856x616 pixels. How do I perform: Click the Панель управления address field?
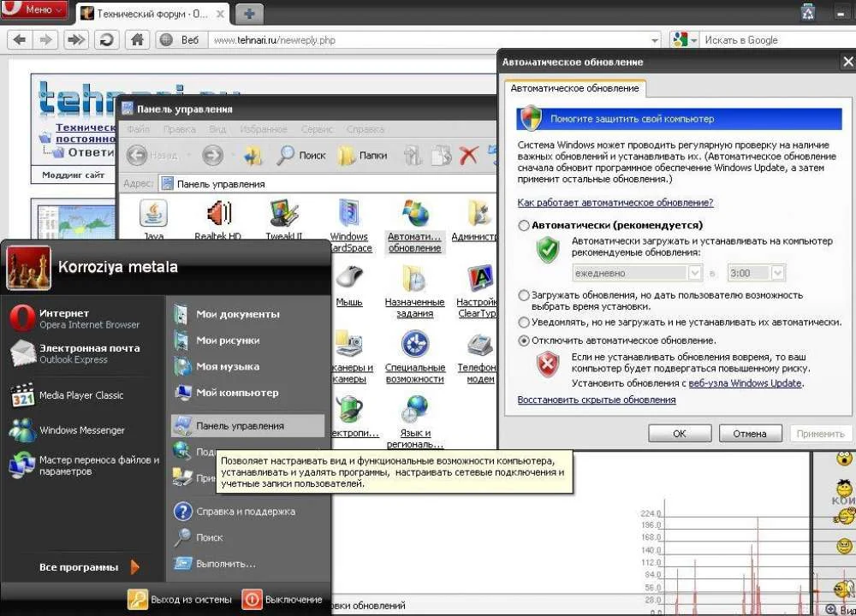coord(328,184)
